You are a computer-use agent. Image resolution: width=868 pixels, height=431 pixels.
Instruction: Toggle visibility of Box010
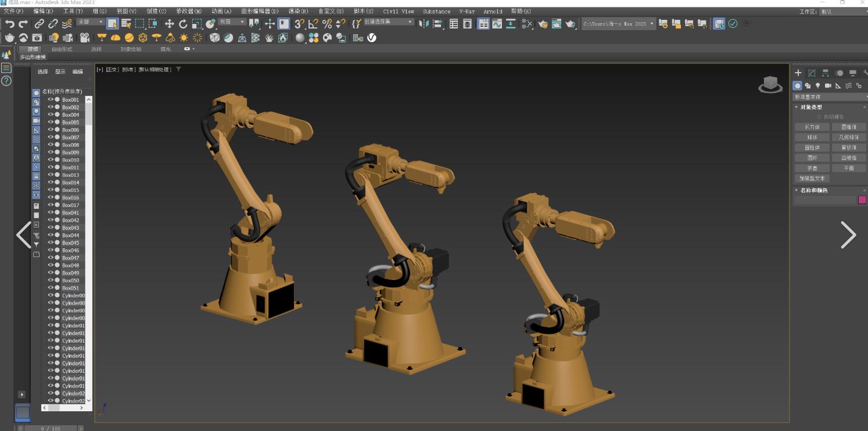(51, 160)
